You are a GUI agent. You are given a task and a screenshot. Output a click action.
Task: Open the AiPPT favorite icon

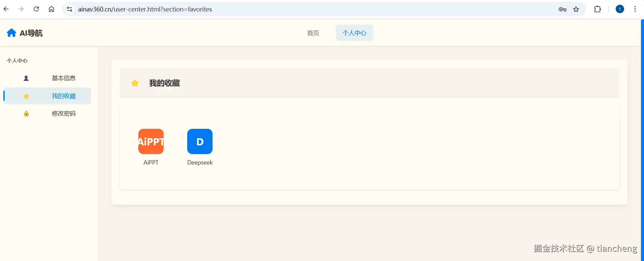point(151,141)
